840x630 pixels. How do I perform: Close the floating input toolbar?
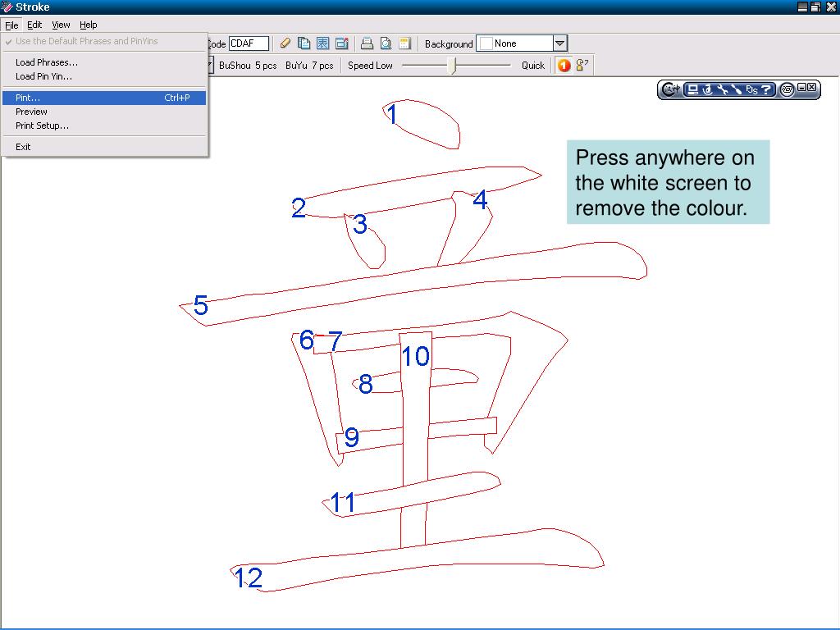(x=811, y=87)
